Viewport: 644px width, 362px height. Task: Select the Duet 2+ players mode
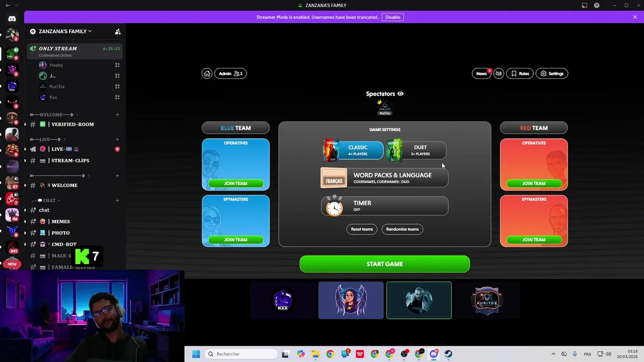[417, 150]
